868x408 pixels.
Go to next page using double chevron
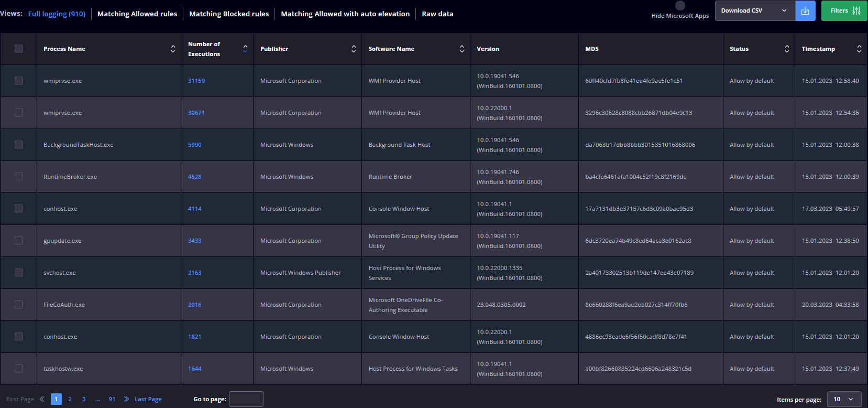click(126, 399)
